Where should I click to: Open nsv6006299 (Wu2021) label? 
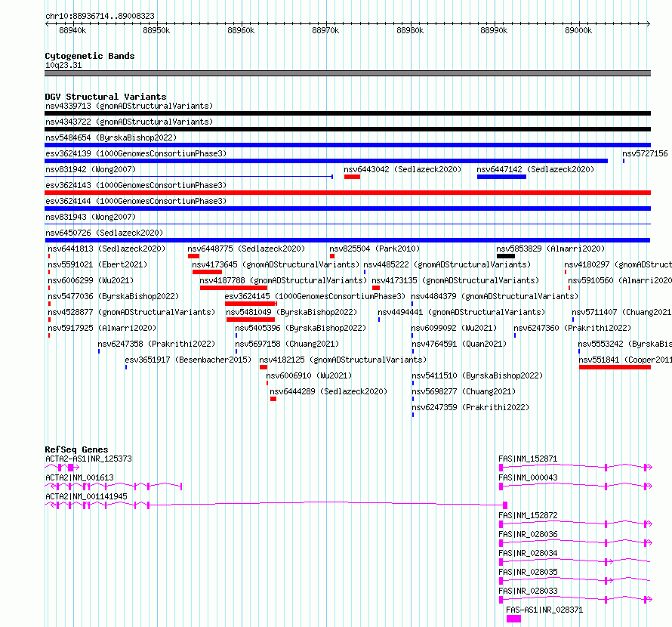point(91,280)
